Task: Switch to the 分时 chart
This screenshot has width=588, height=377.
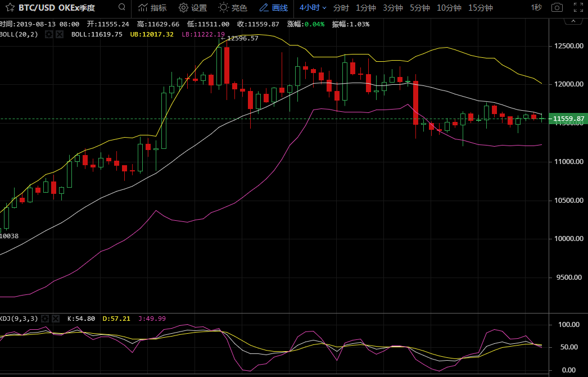Action: point(341,7)
